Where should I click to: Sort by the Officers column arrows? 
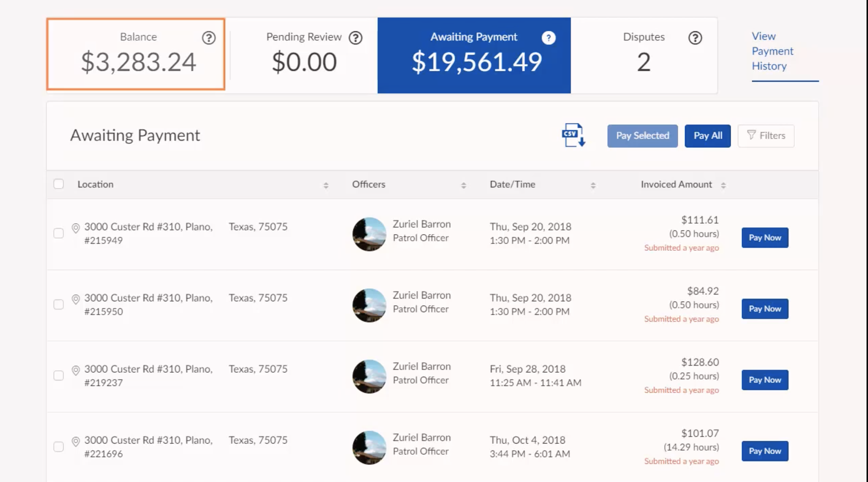[x=463, y=185]
